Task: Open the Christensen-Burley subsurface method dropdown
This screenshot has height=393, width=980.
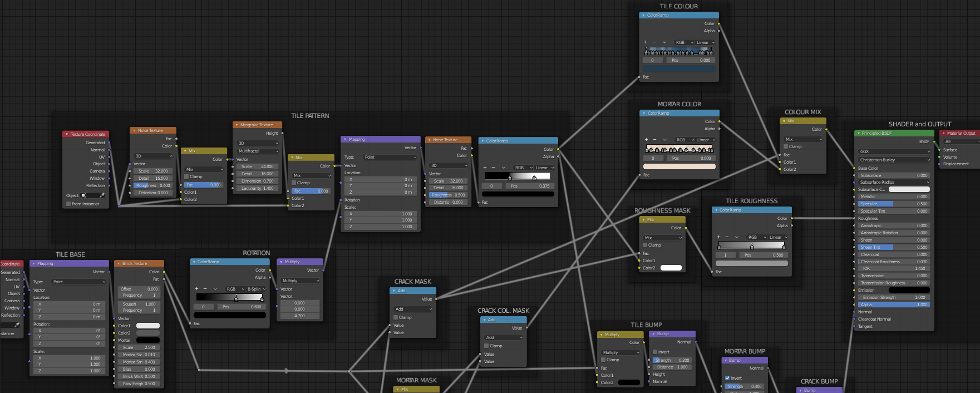Action: 894,160
